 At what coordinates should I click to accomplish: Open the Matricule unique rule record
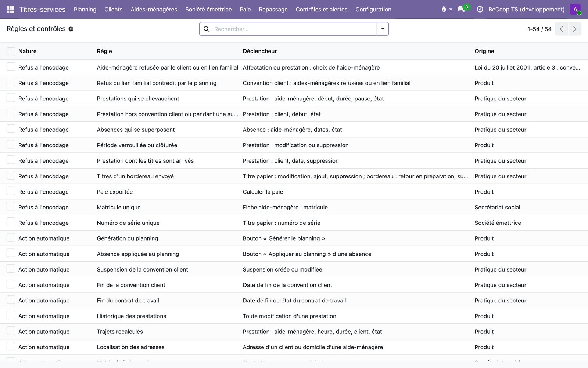[x=119, y=207]
